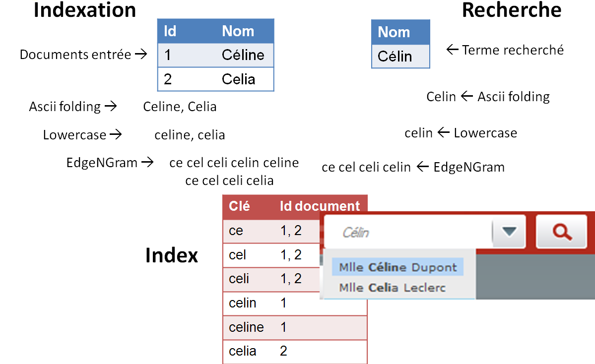The width and height of the screenshot is (595, 364).
Task: Select the Mlle Céline Dupont suggestion
Action: [x=397, y=267]
